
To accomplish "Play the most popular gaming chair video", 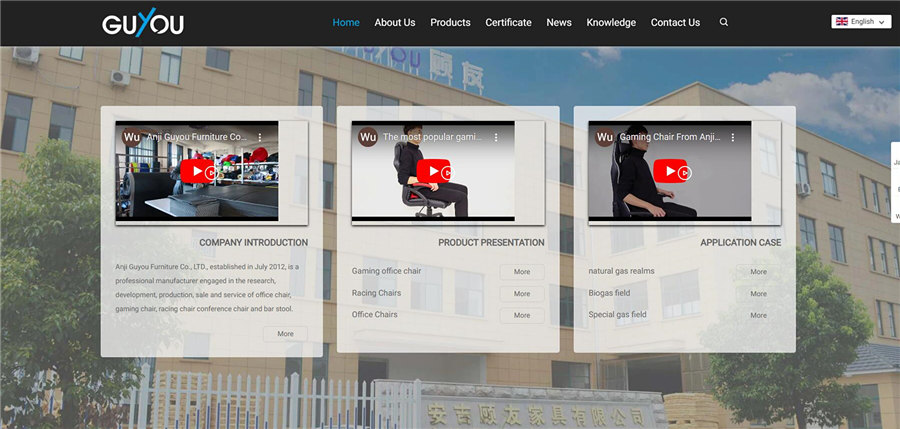I will click(x=432, y=171).
